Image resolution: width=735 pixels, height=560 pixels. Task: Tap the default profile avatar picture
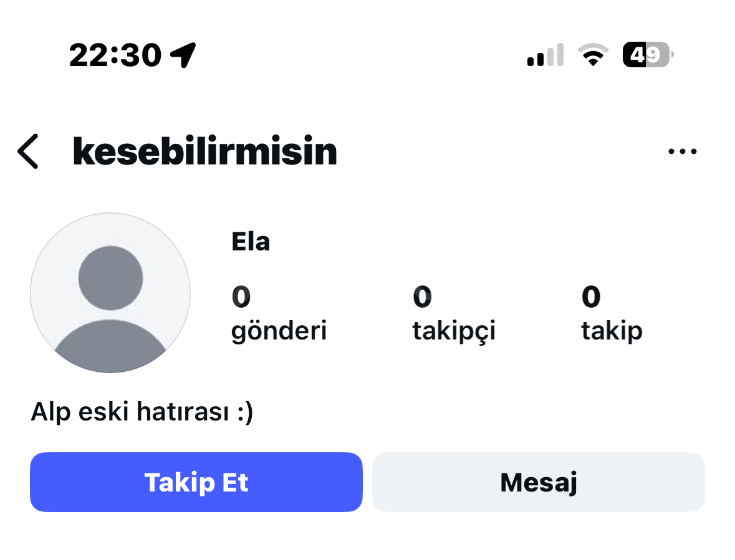110,293
